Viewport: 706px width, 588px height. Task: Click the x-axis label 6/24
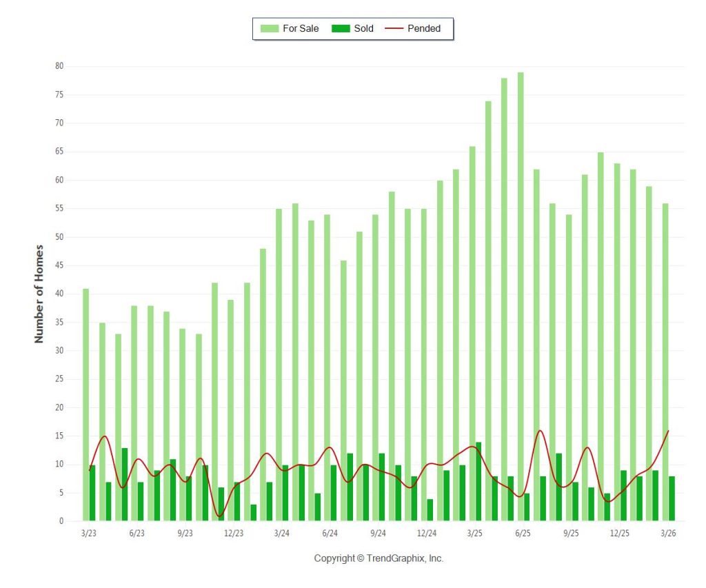pyautogui.click(x=330, y=533)
